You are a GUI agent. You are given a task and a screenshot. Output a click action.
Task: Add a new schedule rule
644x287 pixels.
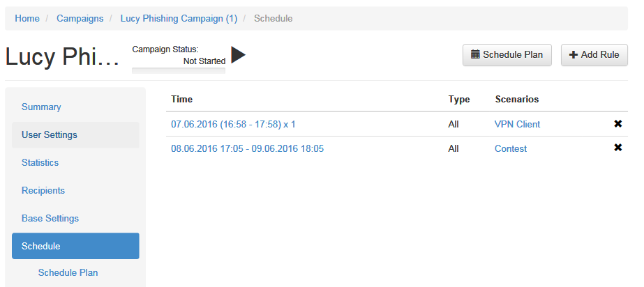594,55
